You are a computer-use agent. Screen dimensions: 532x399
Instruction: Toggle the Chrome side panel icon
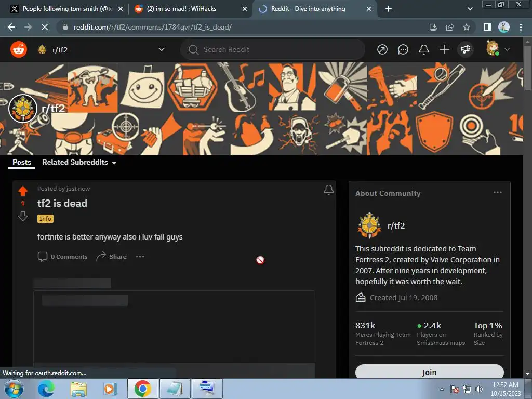[x=487, y=27]
